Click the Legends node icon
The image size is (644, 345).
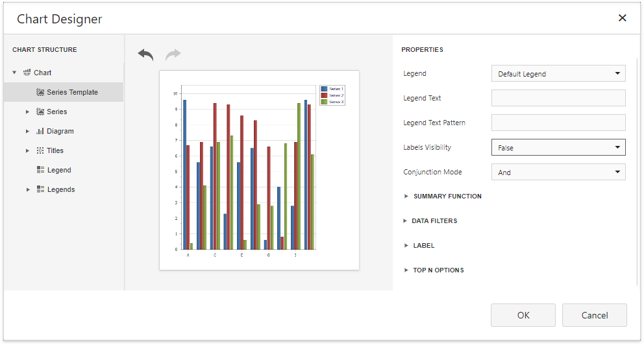[x=40, y=189]
